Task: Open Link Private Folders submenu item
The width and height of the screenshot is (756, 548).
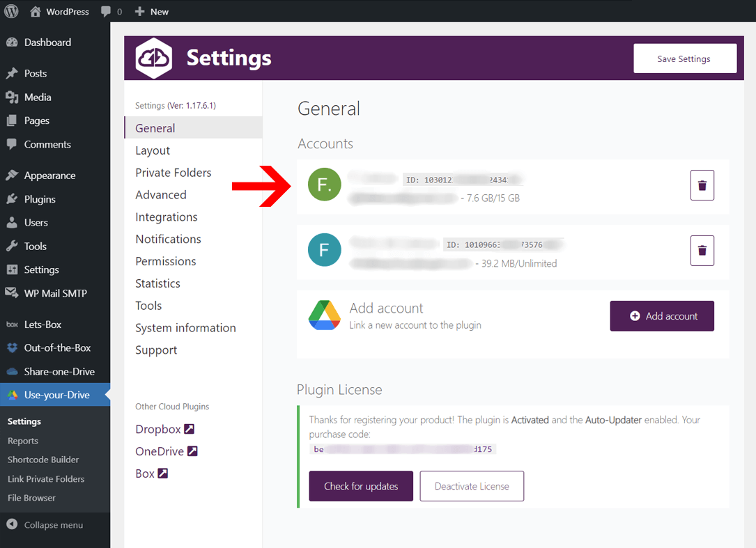Action: tap(46, 479)
